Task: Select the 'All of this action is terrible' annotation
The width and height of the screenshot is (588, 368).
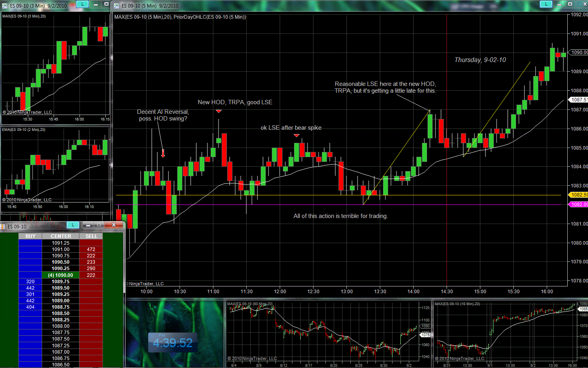Action: point(340,216)
